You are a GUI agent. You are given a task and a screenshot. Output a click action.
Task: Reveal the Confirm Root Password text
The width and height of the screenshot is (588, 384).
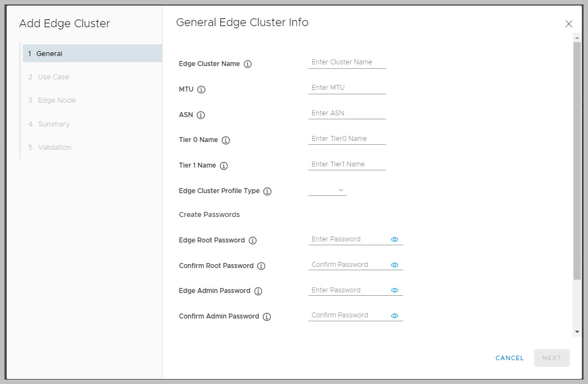(x=395, y=265)
